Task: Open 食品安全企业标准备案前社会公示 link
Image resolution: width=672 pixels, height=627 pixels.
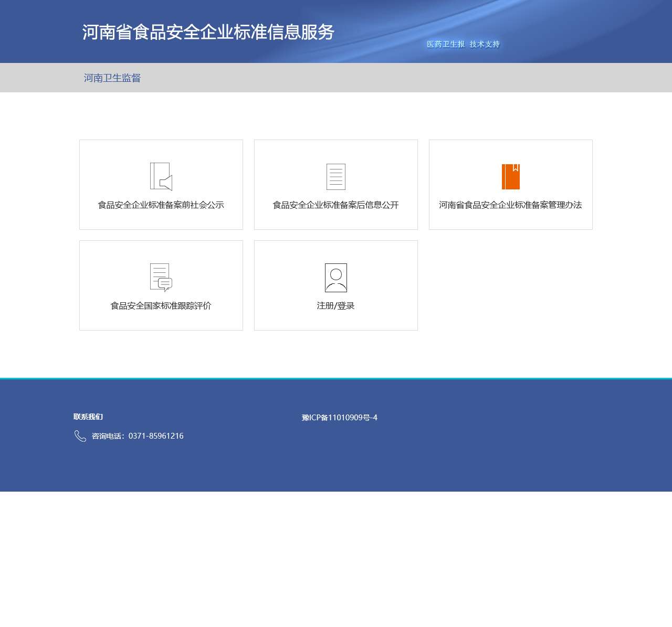Action: pyautogui.click(x=161, y=205)
